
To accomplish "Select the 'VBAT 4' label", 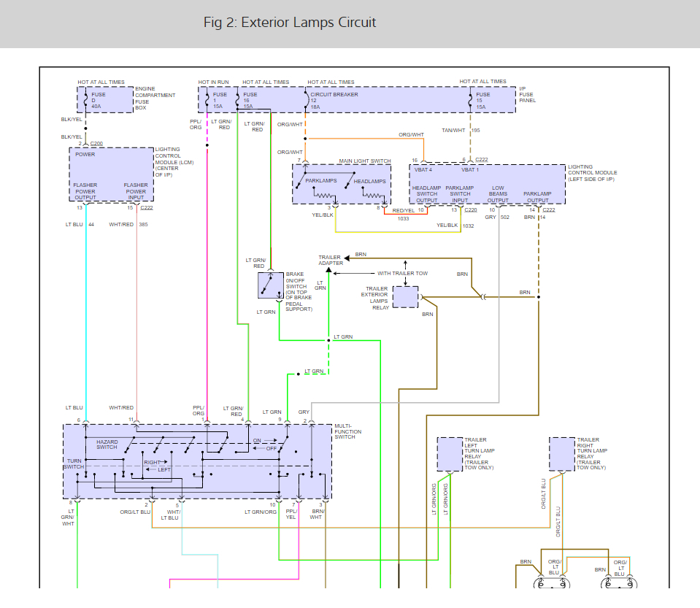I will click(x=423, y=169).
